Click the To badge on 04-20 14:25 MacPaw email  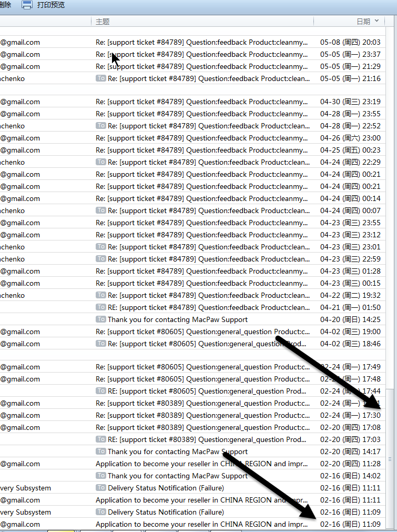(101, 319)
